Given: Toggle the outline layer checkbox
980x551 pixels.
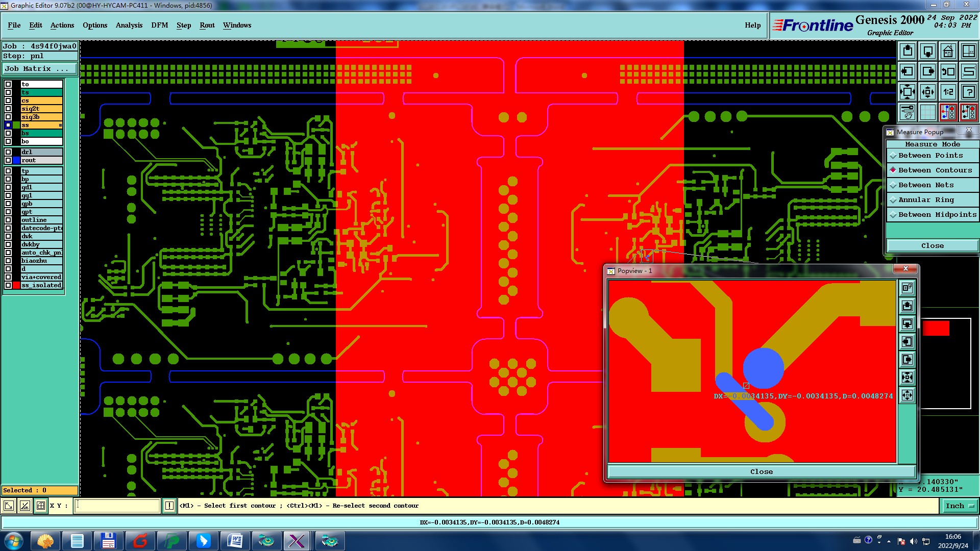Looking at the screenshot, I should click(x=8, y=220).
